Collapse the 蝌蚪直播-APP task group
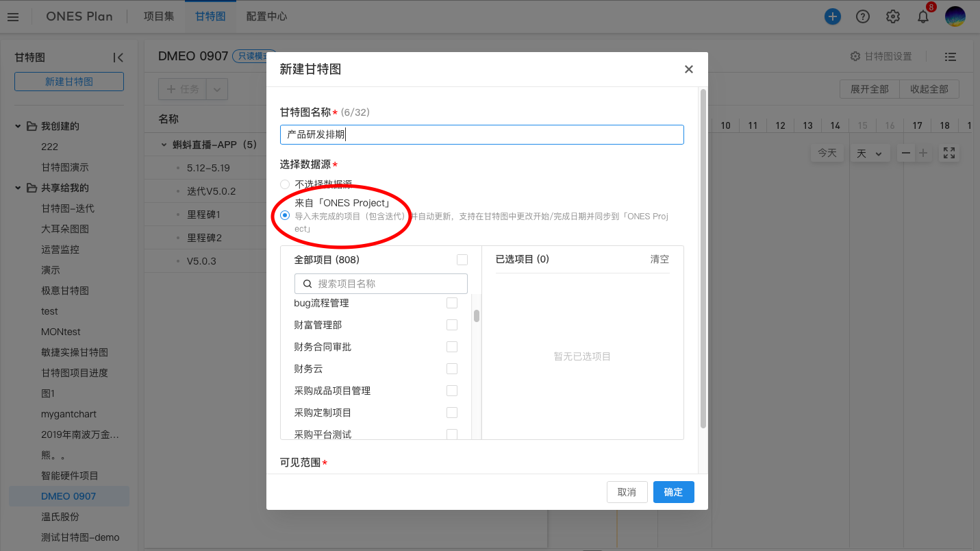The width and height of the screenshot is (980, 551). (162, 145)
